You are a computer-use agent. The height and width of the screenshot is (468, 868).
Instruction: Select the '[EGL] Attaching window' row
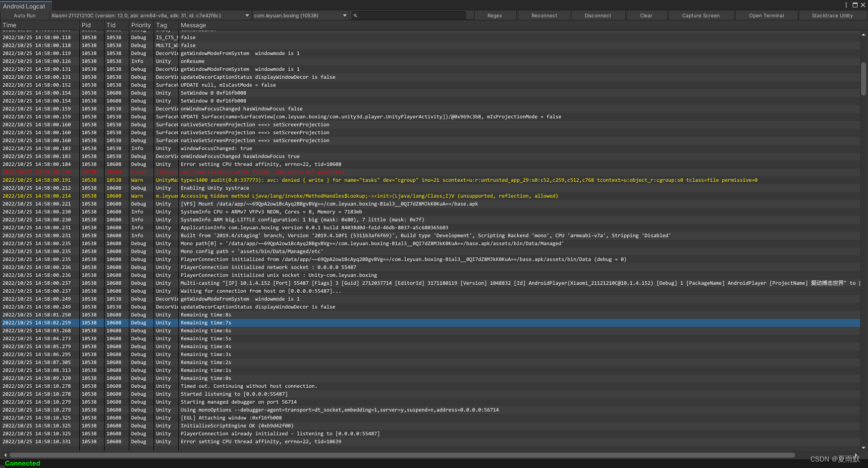coord(430,418)
